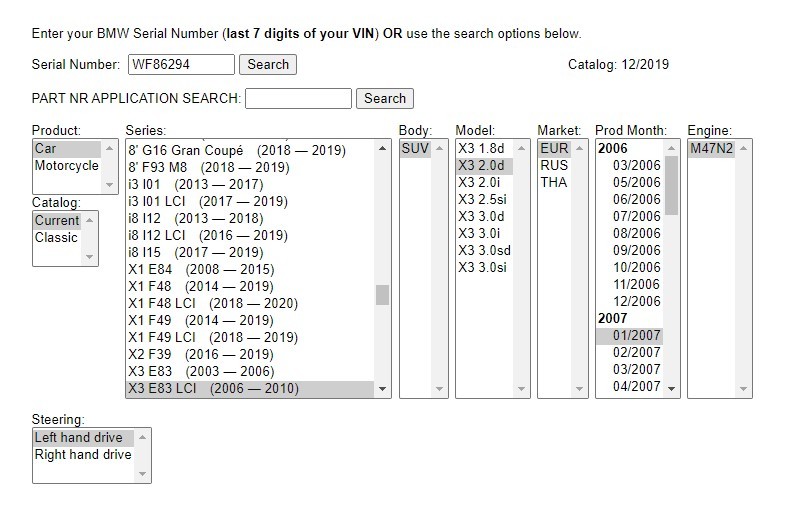Click the Series list scrollbar thumb
The width and height of the screenshot is (807, 508).
(382, 295)
